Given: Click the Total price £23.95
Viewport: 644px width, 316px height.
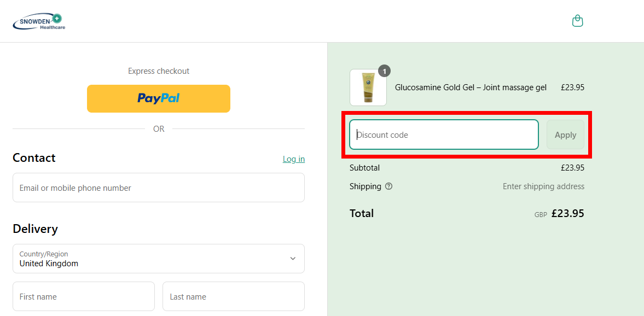Looking at the screenshot, I should click(567, 213).
